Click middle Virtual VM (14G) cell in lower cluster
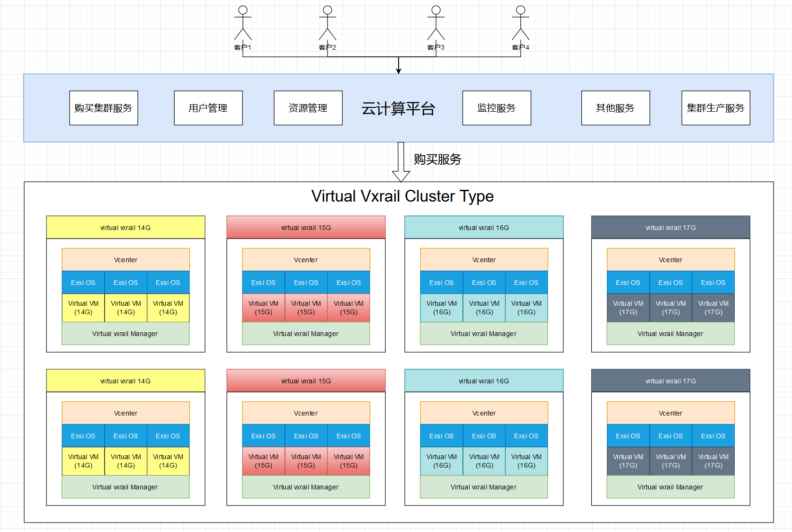The width and height of the screenshot is (792, 532). tap(126, 461)
